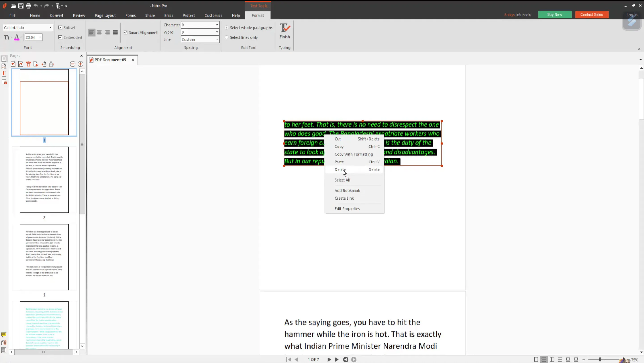Expand the Line spacing Custom dropdown
Screen dimensions: 644x363
217,39
